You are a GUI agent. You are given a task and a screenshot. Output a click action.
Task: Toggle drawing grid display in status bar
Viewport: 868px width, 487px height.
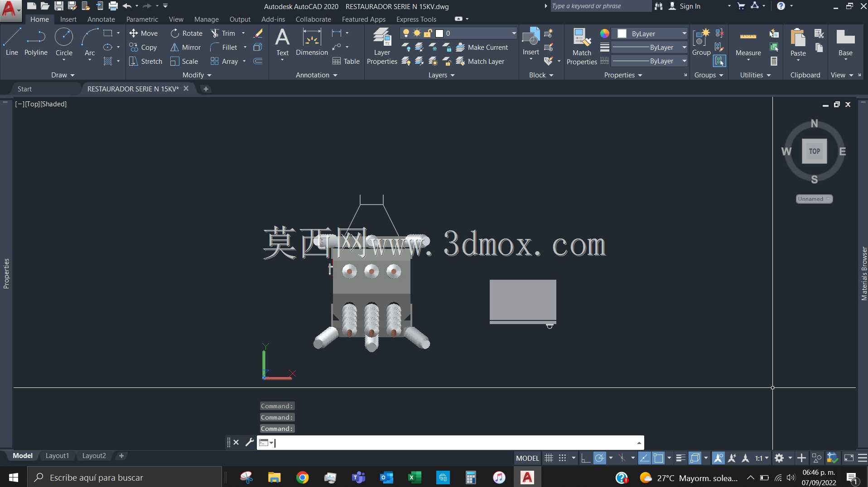click(x=549, y=458)
